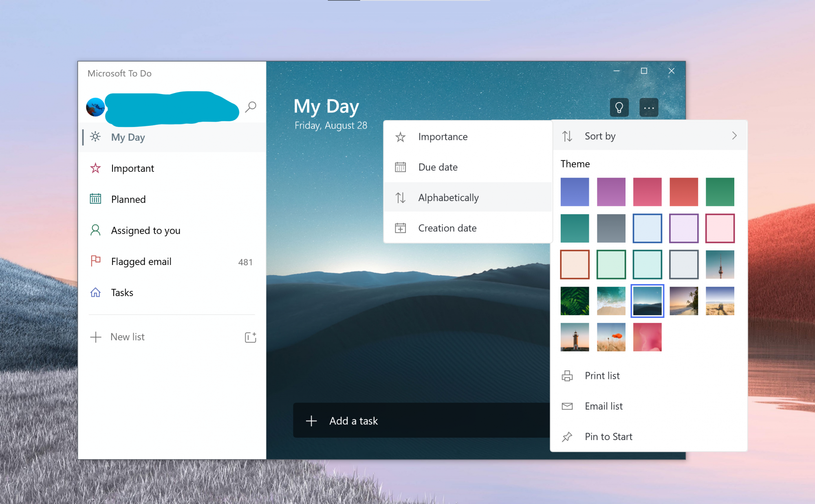Click the new group icon beside New list
Viewport: 815px width, 504px height.
tap(250, 337)
